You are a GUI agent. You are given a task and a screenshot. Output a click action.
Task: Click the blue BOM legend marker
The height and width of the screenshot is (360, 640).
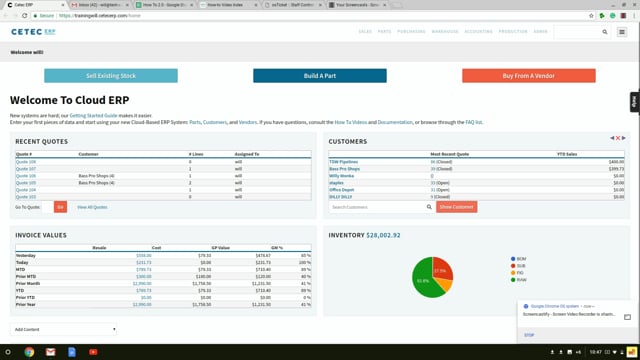click(x=513, y=259)
